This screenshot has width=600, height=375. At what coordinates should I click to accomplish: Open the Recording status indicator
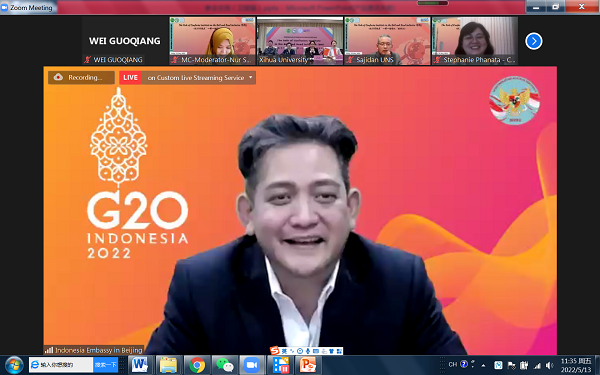coord(81,77)
